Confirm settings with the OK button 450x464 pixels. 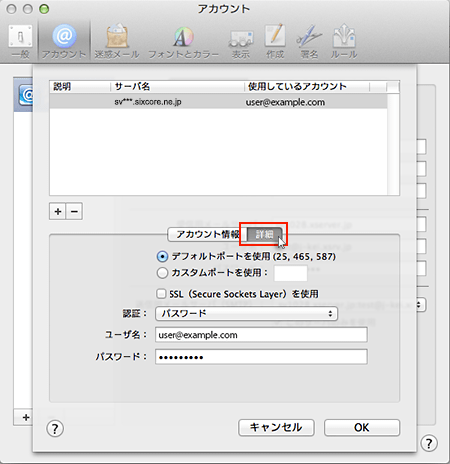362,428
